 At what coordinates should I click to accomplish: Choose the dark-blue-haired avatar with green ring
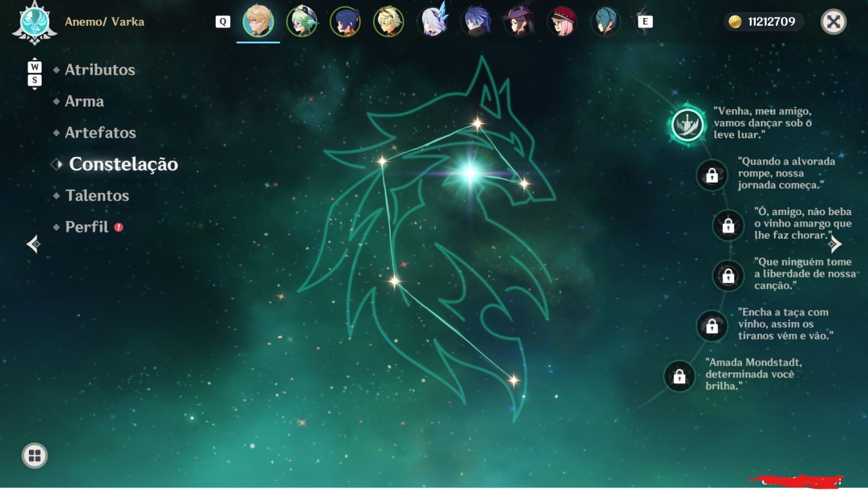click(x=345, y=22)
